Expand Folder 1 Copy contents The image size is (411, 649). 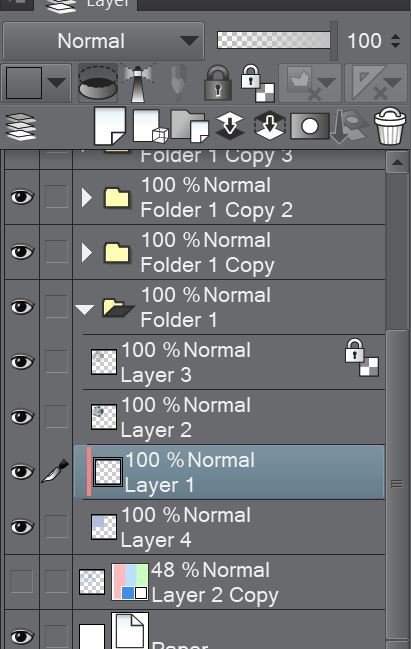click(86, 252)
